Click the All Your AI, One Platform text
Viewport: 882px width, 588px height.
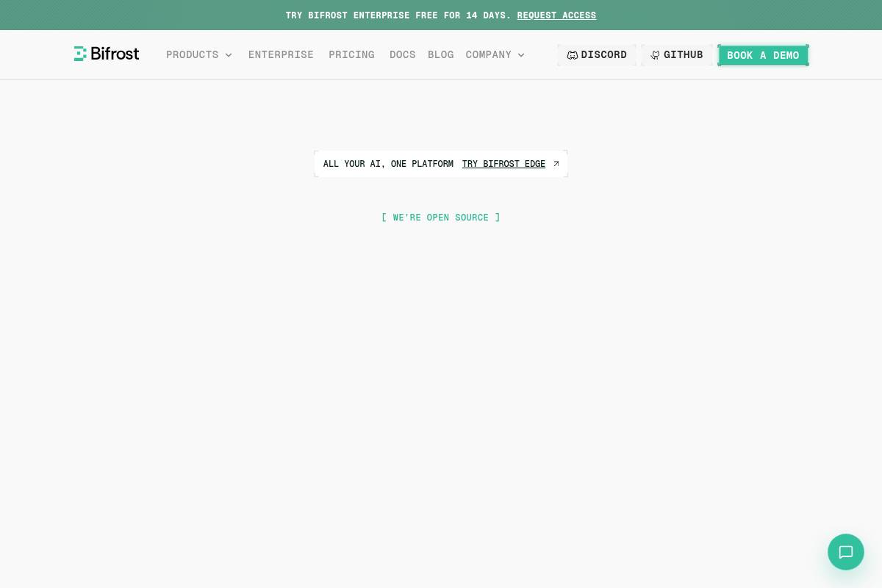point(388,164)
